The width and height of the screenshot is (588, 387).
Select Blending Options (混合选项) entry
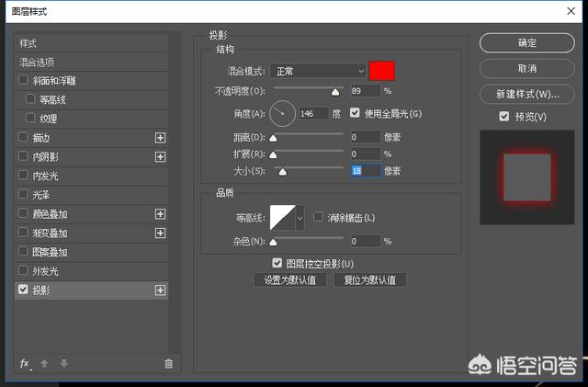pyautogui.click(x=92, y=62)
